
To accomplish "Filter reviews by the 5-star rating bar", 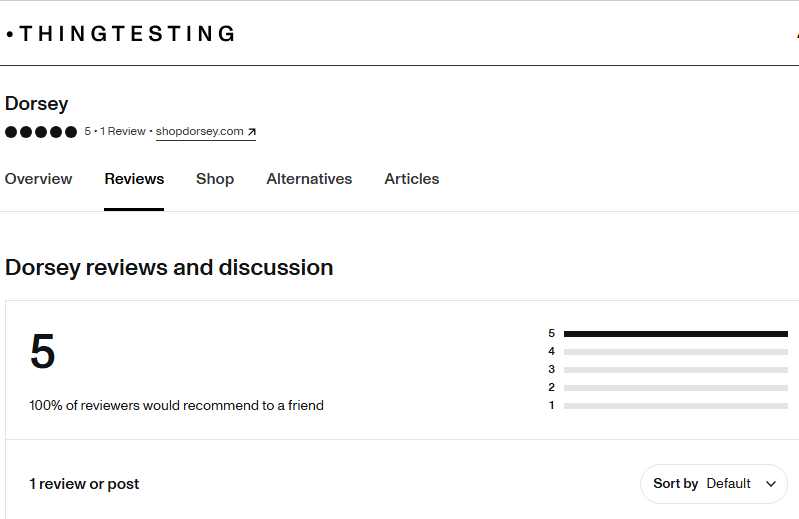I will (x=676, y=334).
